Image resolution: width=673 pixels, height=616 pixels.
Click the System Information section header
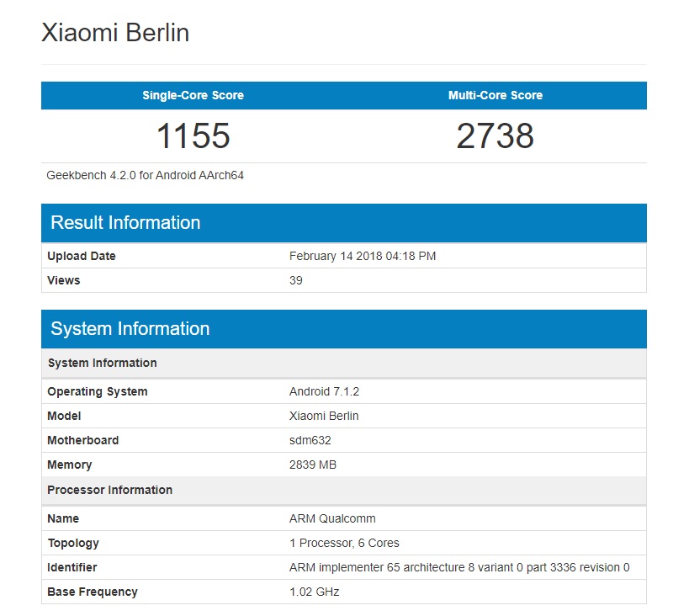[129, 329]
